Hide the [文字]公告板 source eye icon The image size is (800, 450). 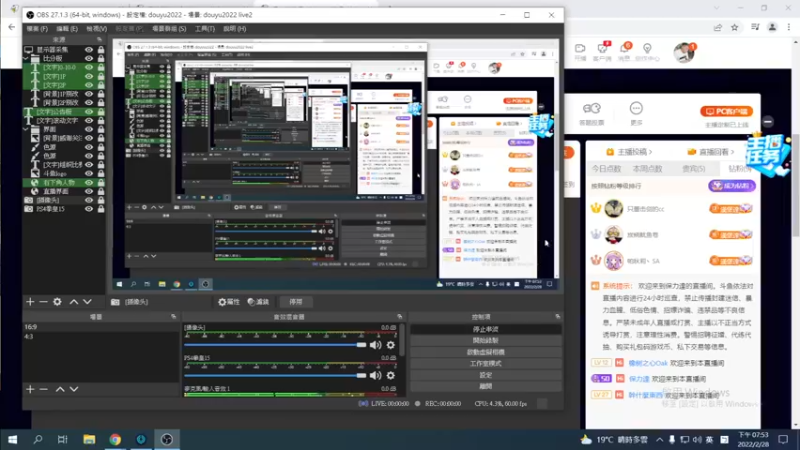click(89, 112)
